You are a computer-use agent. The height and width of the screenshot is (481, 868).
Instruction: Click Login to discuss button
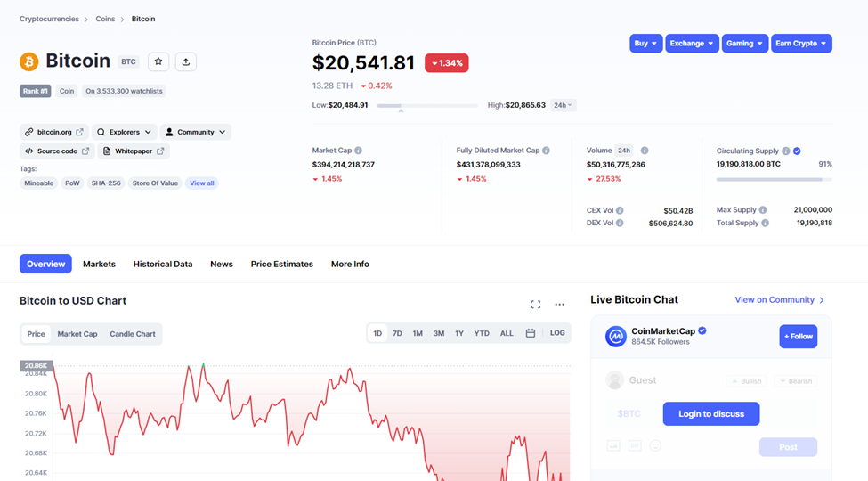(x=711, y=414)
